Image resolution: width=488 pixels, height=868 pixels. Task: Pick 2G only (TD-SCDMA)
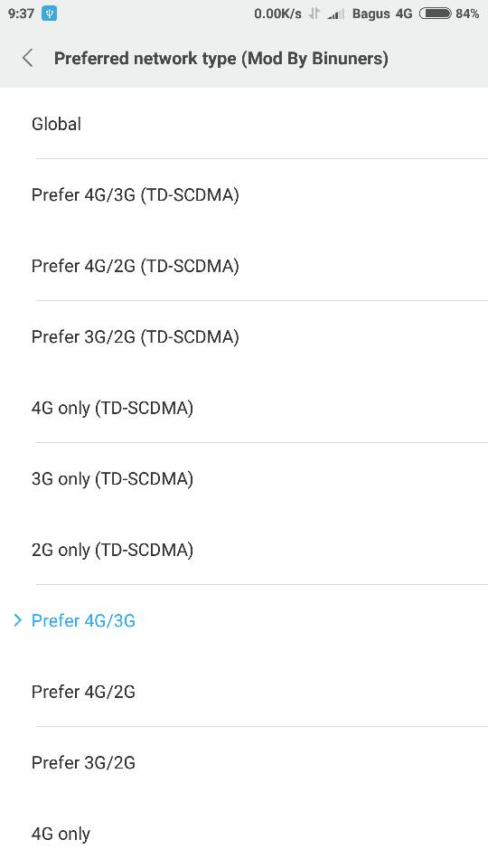point(244,549)
